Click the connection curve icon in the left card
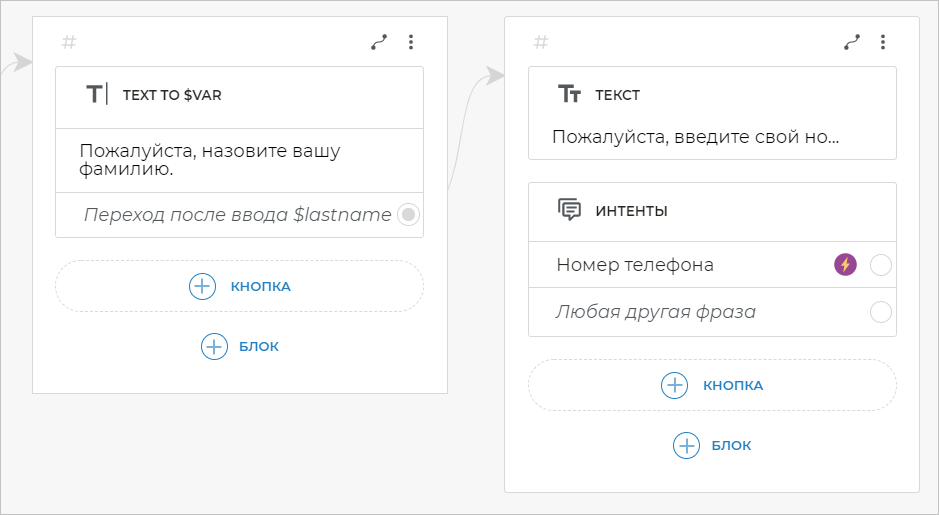This screenshot has height=515, width=939. pos(379,42)
